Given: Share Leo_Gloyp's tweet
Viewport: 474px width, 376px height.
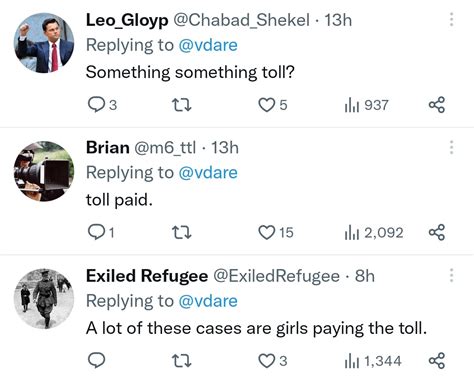Looking at the screenshot, I should (x=437, y=105).
